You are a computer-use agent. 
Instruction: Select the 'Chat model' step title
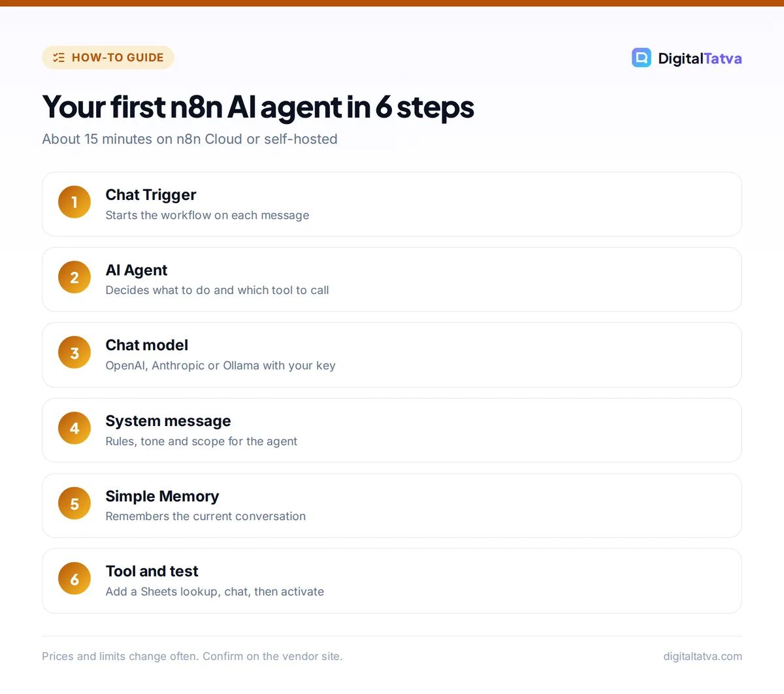(x=147, y=345)
